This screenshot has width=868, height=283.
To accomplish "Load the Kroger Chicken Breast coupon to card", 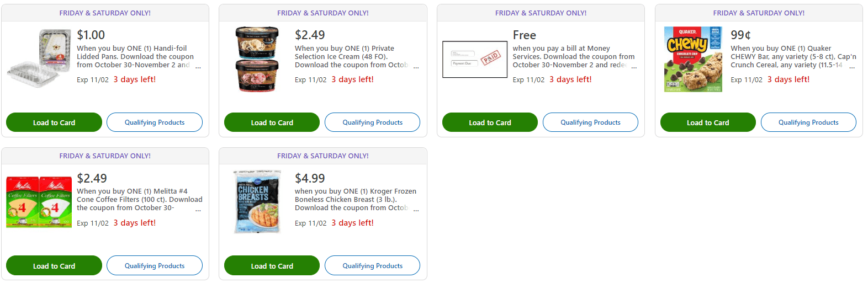I will [272, 266].
